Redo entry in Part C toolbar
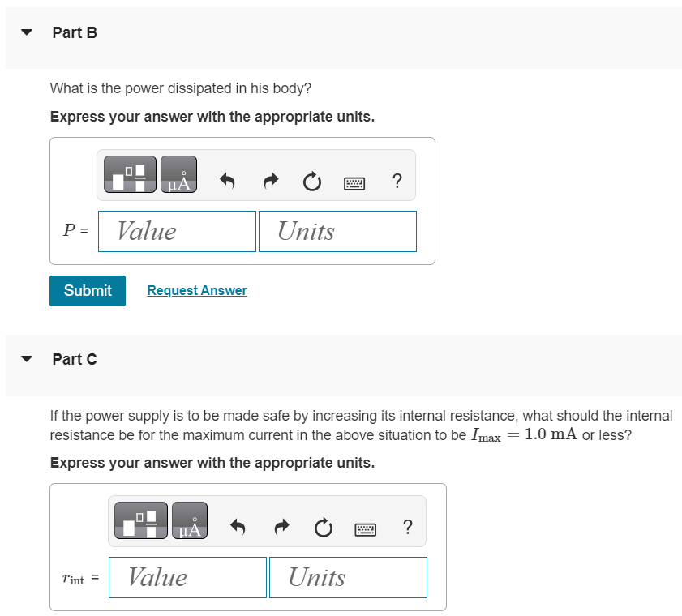Image resolution: width=682 pixels, height=616 pixels. tap(282, 527)
